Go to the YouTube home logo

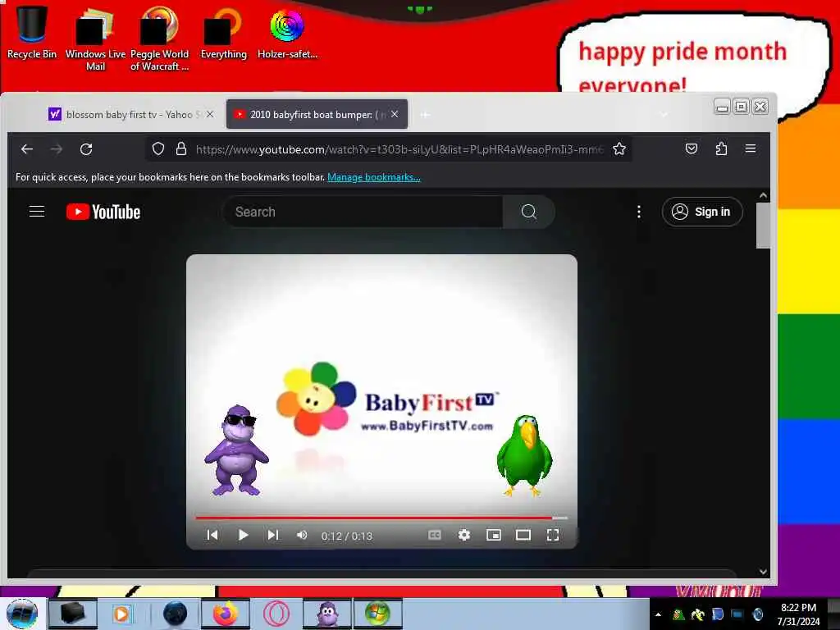tap(103, 212)
